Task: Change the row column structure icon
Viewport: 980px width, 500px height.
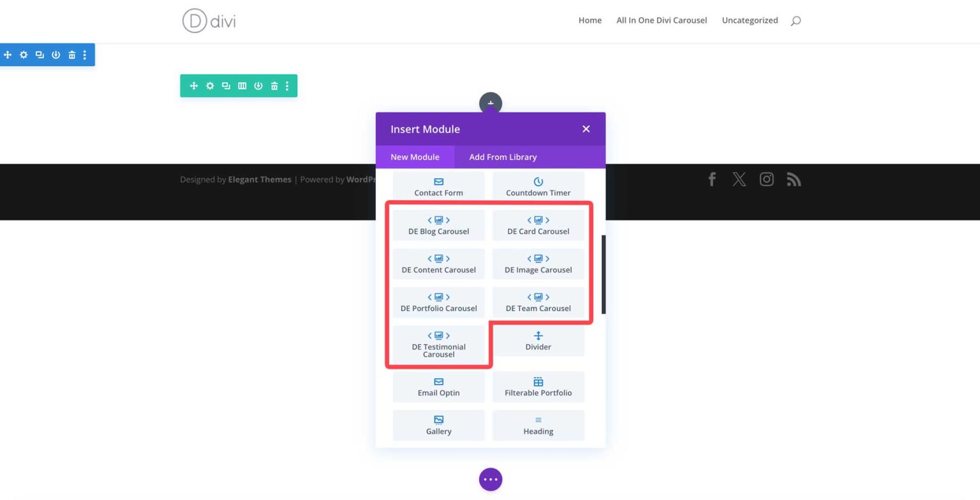Action: [x=242, y=85]
